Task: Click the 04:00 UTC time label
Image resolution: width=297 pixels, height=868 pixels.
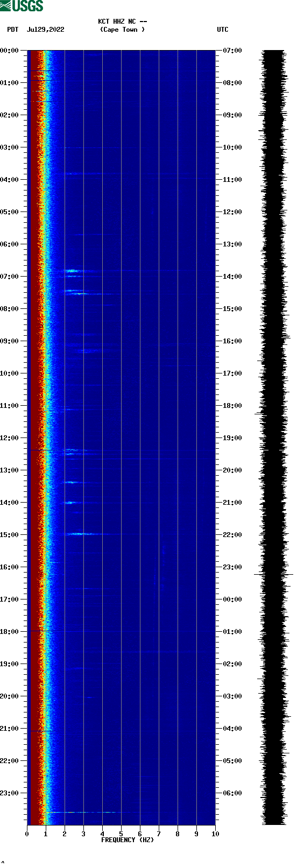Action: tap(232, 729)
